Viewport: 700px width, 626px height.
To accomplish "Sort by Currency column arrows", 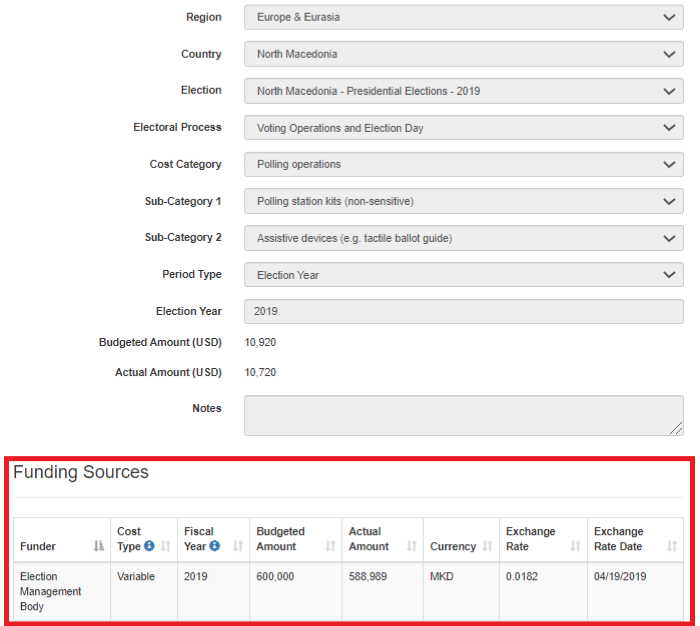I will [488, 547].
